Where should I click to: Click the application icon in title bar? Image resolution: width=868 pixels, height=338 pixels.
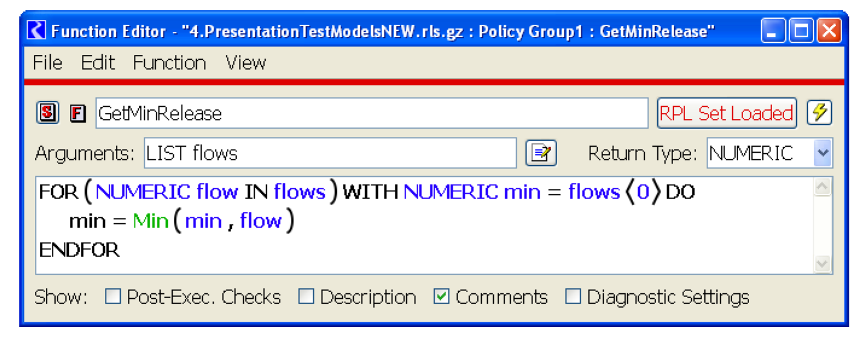(x=37, y=31)
